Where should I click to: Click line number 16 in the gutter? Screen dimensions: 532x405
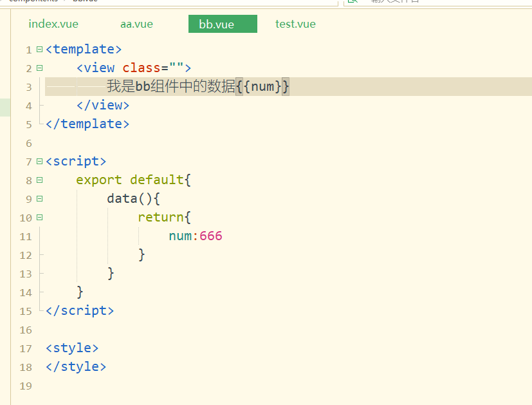pyautogui.click(x=26, y=330)
